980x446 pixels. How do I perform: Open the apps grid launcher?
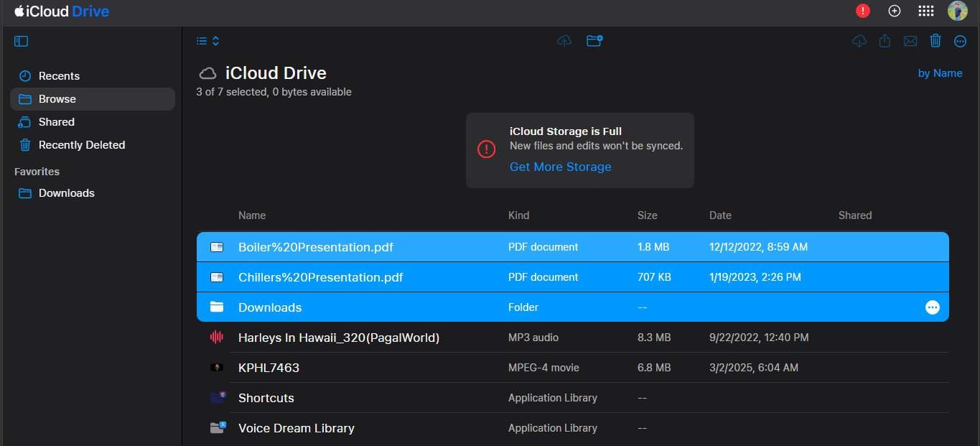click(x=926, y=11)
